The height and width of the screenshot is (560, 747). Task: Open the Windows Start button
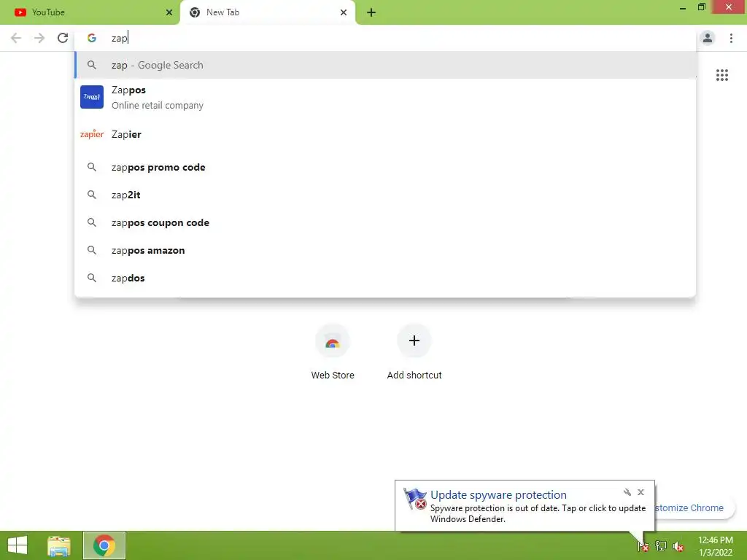click(x=18, y=545)
